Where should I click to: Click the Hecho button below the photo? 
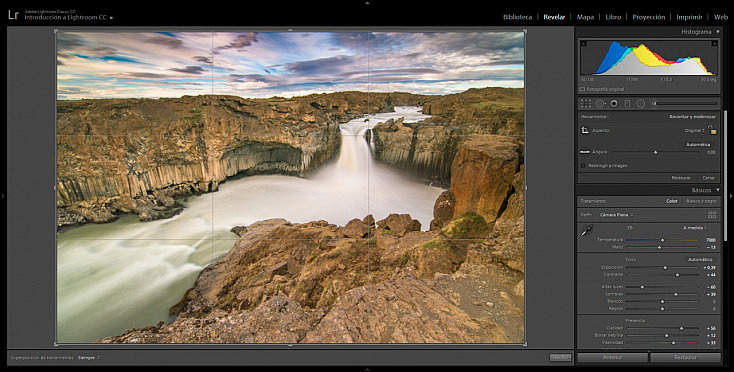click(560, 357)
